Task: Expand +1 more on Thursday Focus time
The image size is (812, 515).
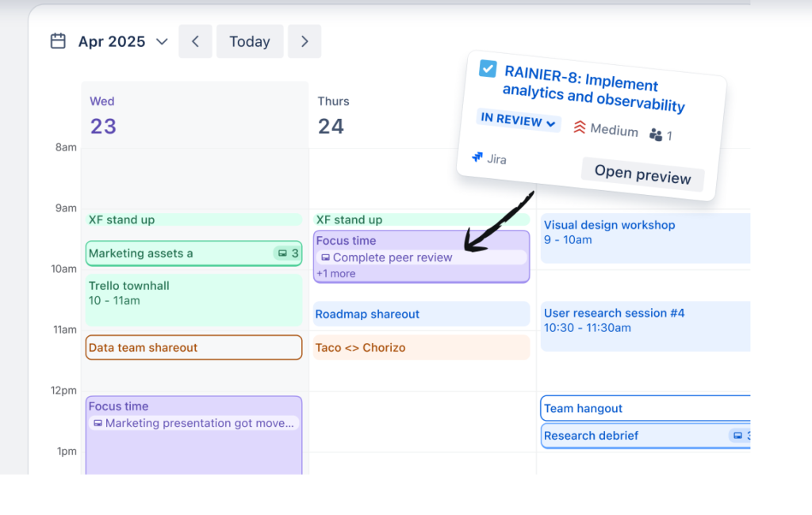Action: click(336, 273)
